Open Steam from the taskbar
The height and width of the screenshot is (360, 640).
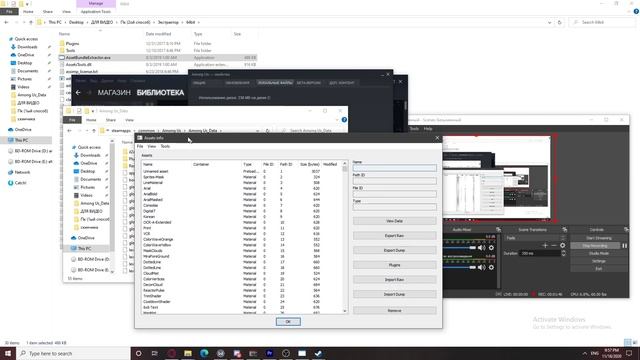(318, 353)
